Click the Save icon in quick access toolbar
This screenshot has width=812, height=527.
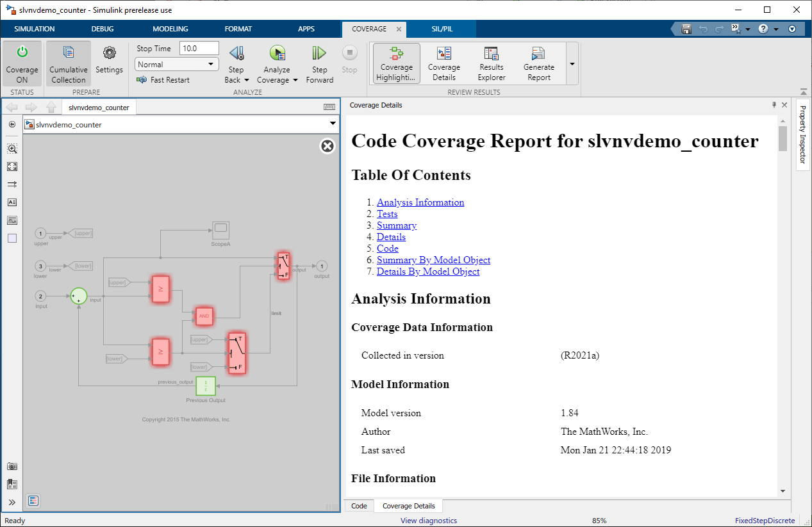coord(686,29)
